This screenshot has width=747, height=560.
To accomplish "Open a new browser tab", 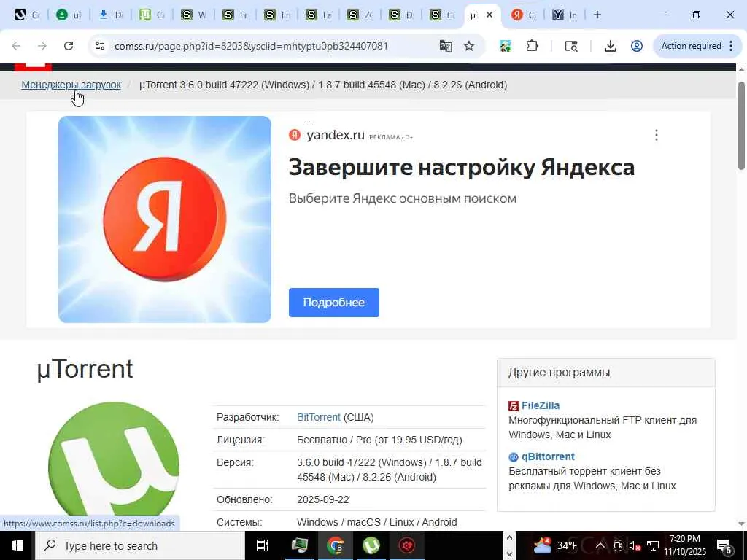I will tap(597, 15).
